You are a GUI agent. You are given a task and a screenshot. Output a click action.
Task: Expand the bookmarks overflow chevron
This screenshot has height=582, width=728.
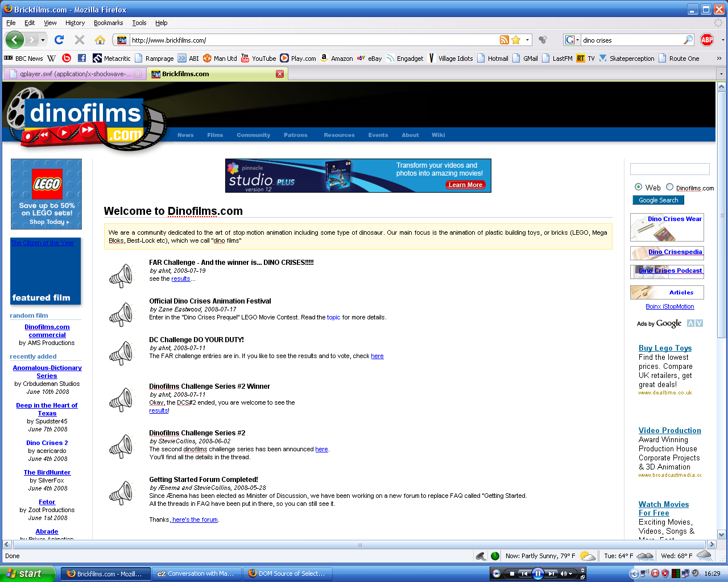pos(719,58)
